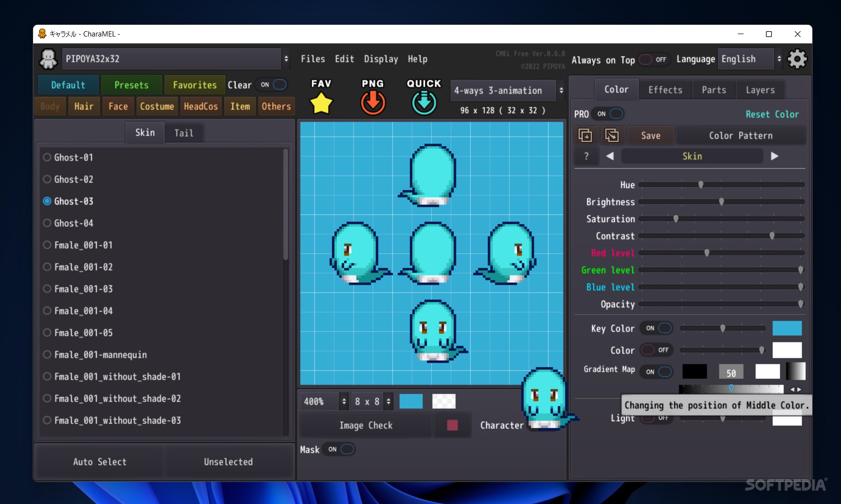841x504 pixels.
Task: Go to previous color part with left arrow
Action: point(610,156)
